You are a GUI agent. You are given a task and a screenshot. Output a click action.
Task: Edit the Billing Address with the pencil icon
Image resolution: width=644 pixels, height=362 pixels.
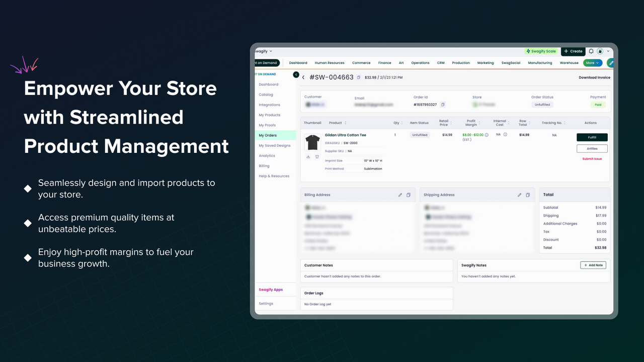pos(400,195)
